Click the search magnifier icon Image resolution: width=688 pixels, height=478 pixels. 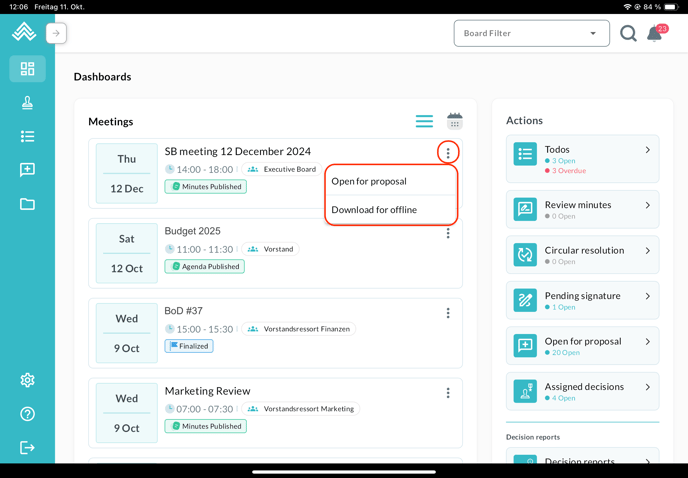(628, 34)
